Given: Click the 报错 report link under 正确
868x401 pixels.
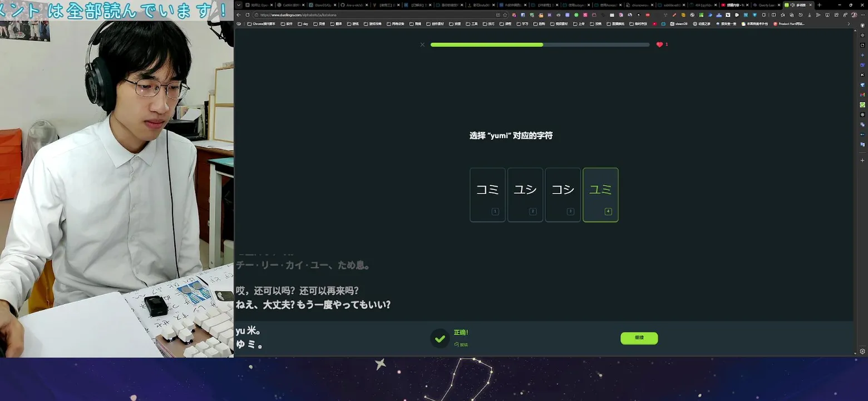Looking at the screenshot, I should [x=461, y=345].
